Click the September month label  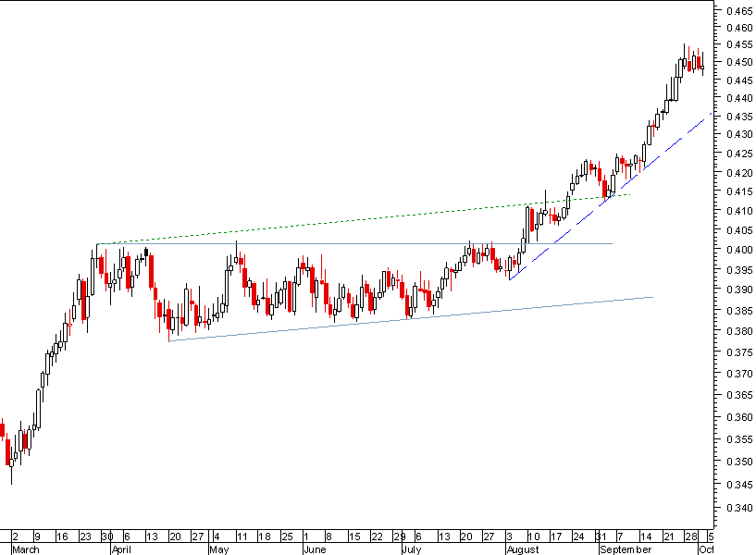point(626,549)
